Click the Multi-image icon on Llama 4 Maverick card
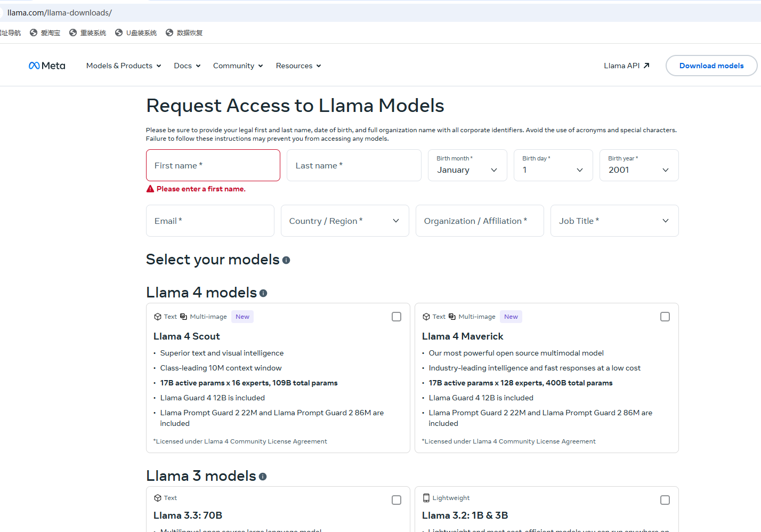Viewport: 761px width, 532px height. (x=451, y=316)
